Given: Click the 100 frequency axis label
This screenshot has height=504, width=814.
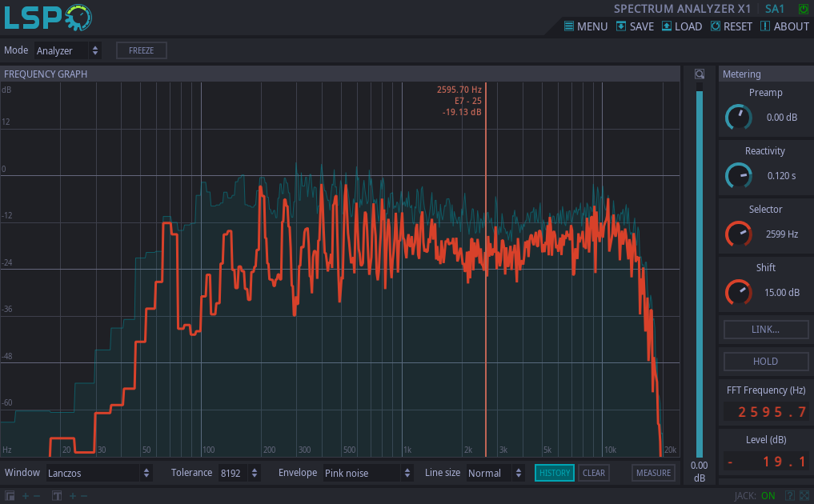Looking at the screenshot, I should (209, 450).
